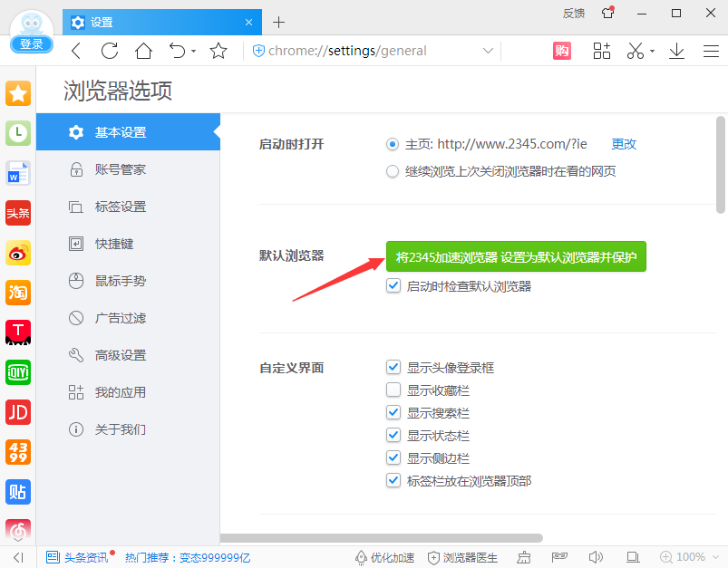
Task: Open 热门推荐 link in status bar
Action: pos(188,557)
